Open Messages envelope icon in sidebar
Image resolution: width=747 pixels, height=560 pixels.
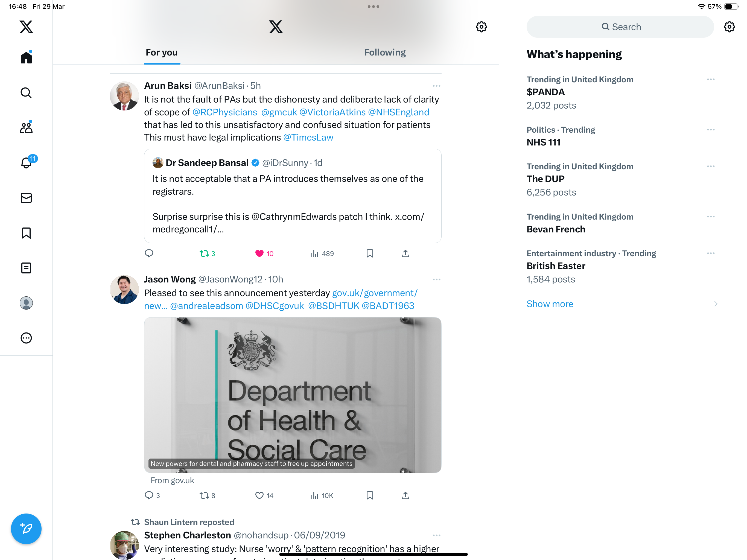tap(26, 198)
